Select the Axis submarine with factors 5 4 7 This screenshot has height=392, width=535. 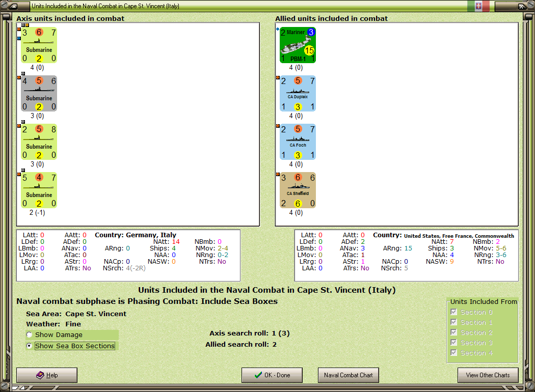point(39,190)
